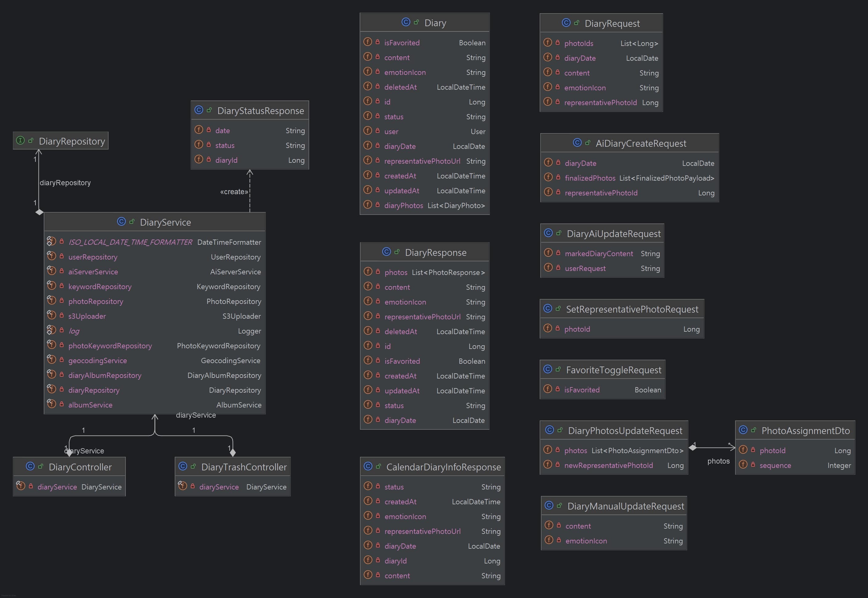Click the lock icon beside photoIds in DiaryRequest
The width and height of the screenshot is (868, 598).
[557, 42]
